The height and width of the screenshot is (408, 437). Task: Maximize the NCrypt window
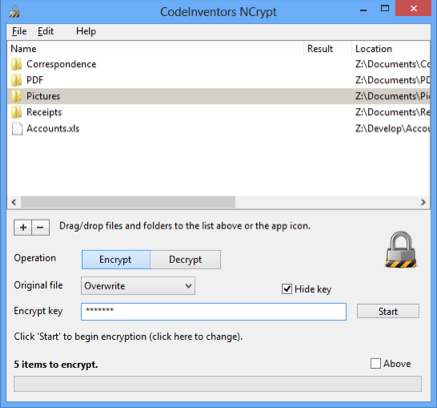coord(385,9)
